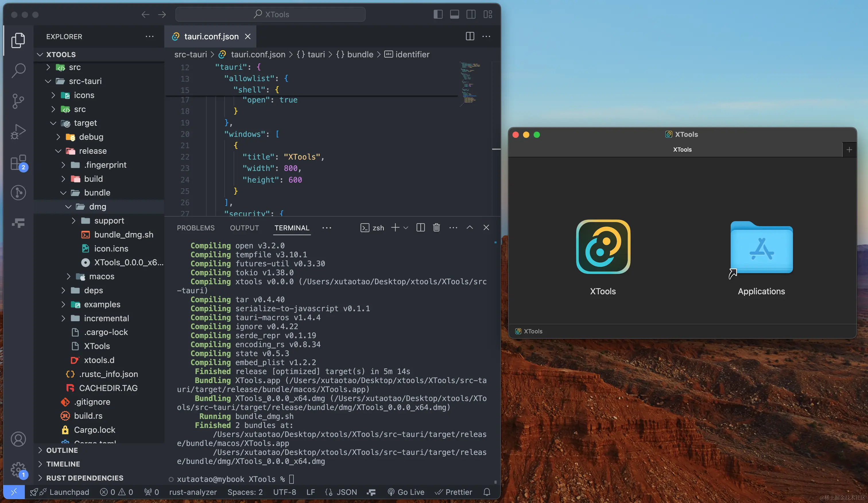
Task: Open the new terminal launch profile dropdown
Action: (406, 227)
